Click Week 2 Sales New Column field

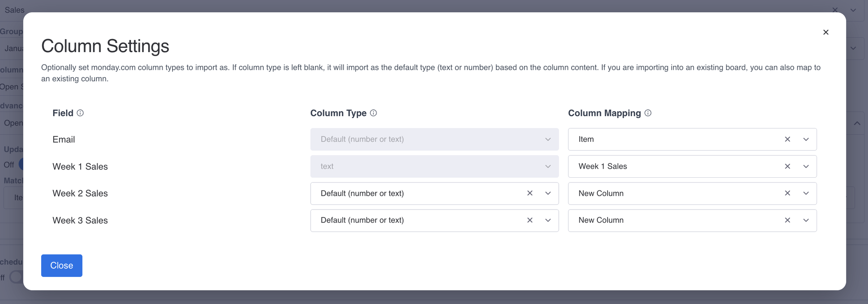click(x=692, y=193)
